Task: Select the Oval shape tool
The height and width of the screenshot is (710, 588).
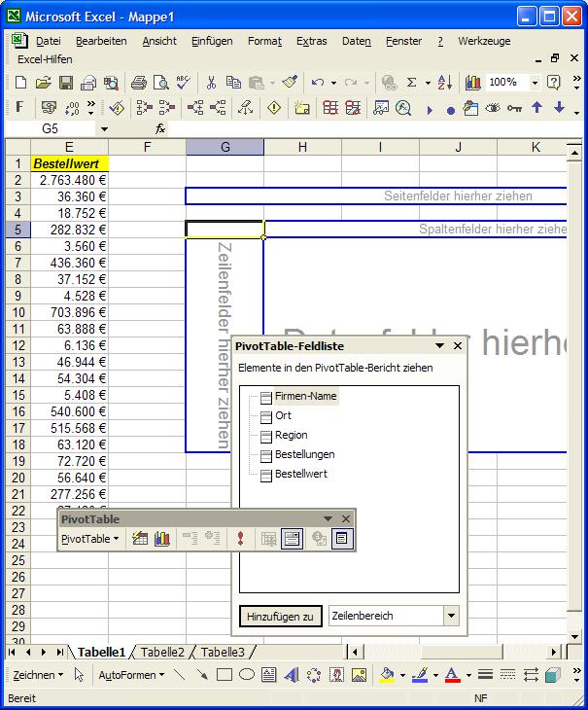Action: click(247, 675)
